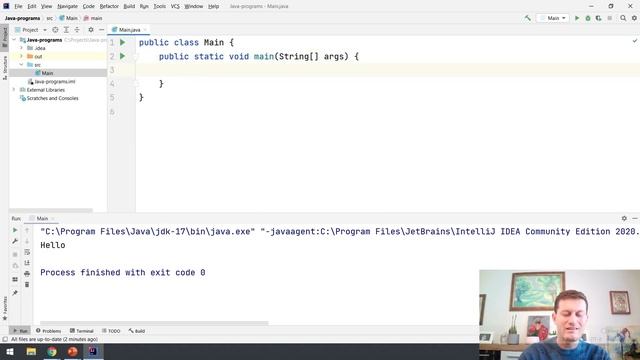Open the Main run configuration dropdown
The width and height of the screenshot is (640, 360).
(553, 18)
